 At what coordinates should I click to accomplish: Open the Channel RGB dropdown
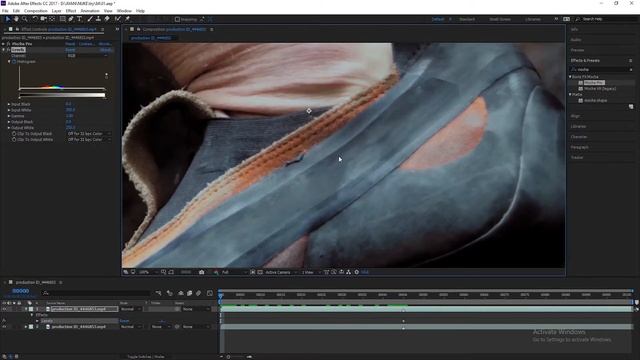pyautogui.click(x=87, y=56)
